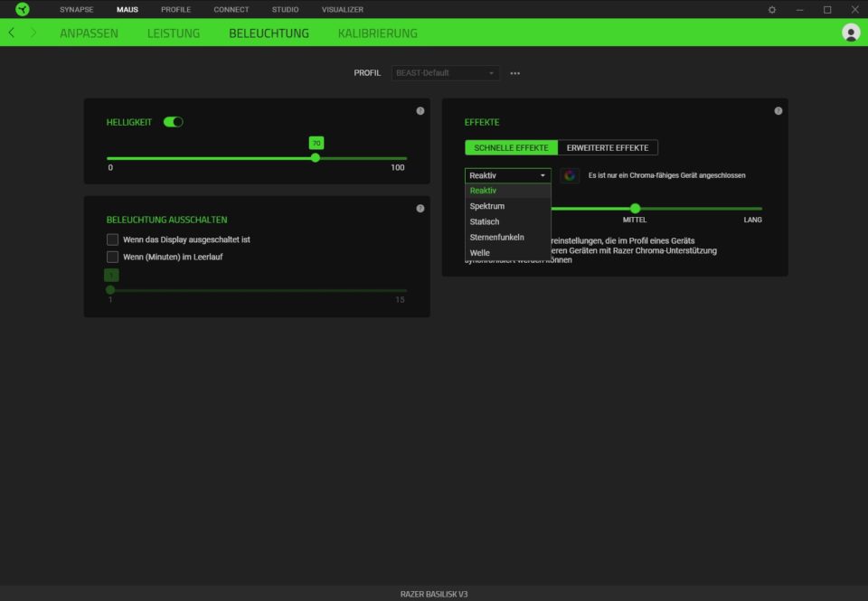Click the back navigation arrow
This screenshot has width=868, height=601.
coord(11,33)
